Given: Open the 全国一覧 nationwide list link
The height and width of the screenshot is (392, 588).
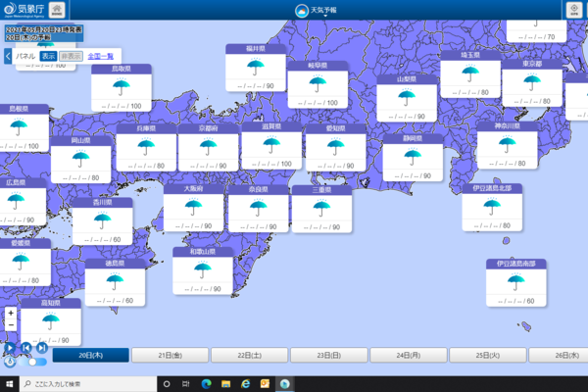Looking at the screenshot, I should point(101,56).
